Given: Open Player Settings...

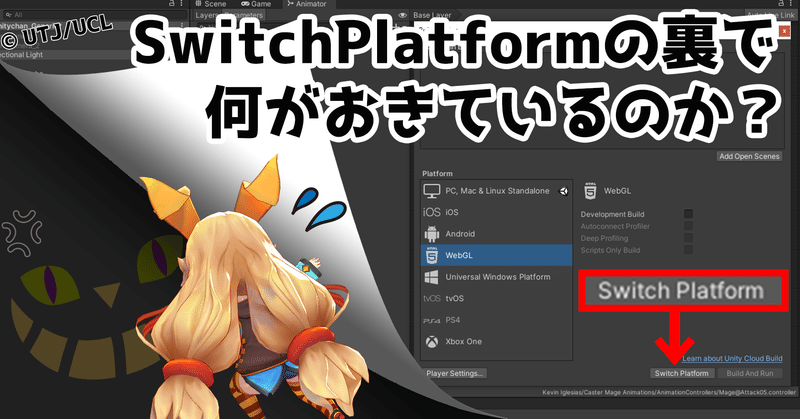Looking at the screenshot, I should coord(455,373).
